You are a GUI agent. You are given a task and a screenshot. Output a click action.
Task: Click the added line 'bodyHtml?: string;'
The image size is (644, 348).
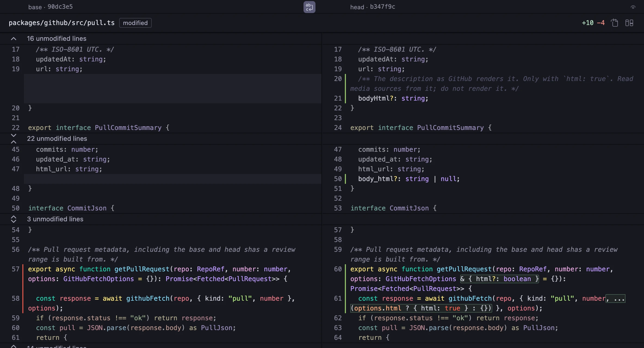pos(393,98)
